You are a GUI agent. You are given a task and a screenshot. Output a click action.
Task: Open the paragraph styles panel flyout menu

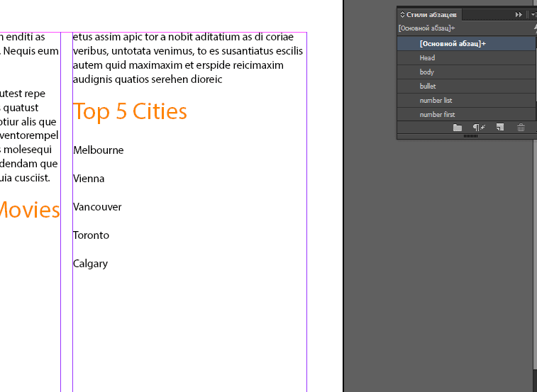coord(533,14)
